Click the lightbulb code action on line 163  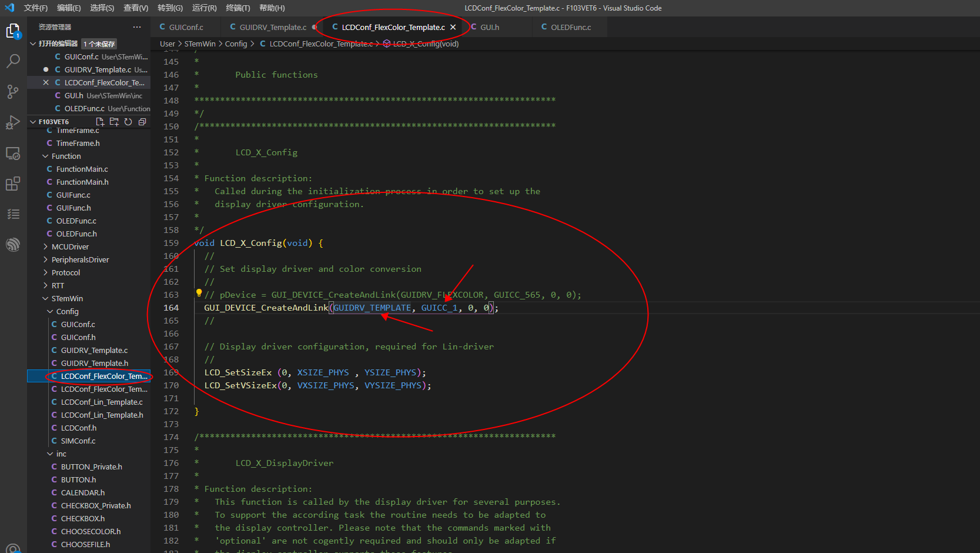click(199, 293)
